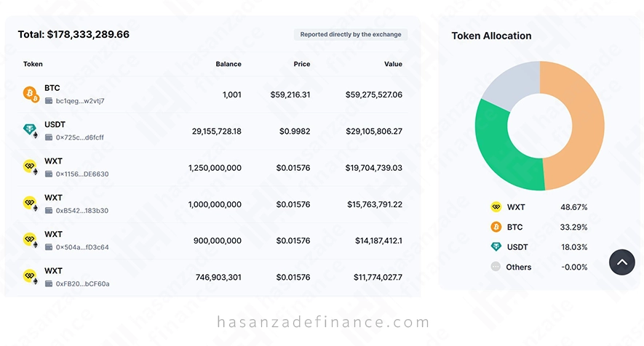Click the BTC icon in the allocation legend
Viewport: 644px width, 346px height.
pyautogui.click(x=496, y=227)
